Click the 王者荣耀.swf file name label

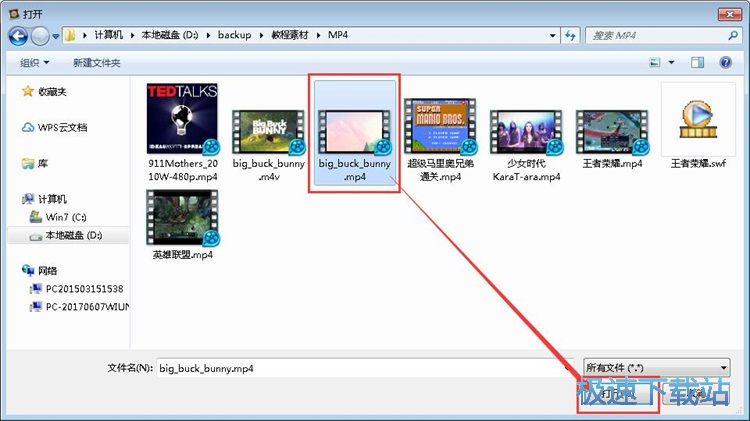click(698, 164)
